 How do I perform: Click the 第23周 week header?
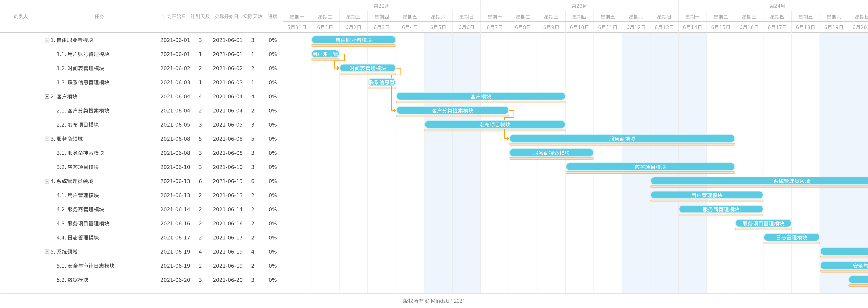579,6
